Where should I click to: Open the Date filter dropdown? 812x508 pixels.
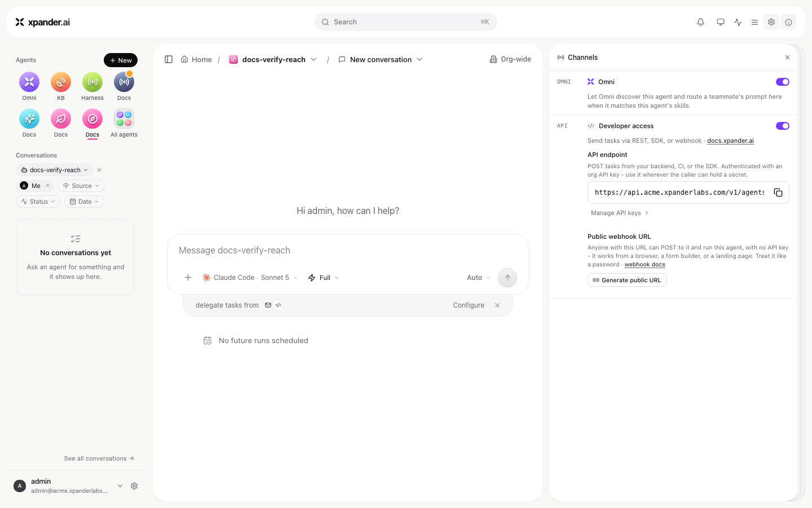tap(84, 202)
